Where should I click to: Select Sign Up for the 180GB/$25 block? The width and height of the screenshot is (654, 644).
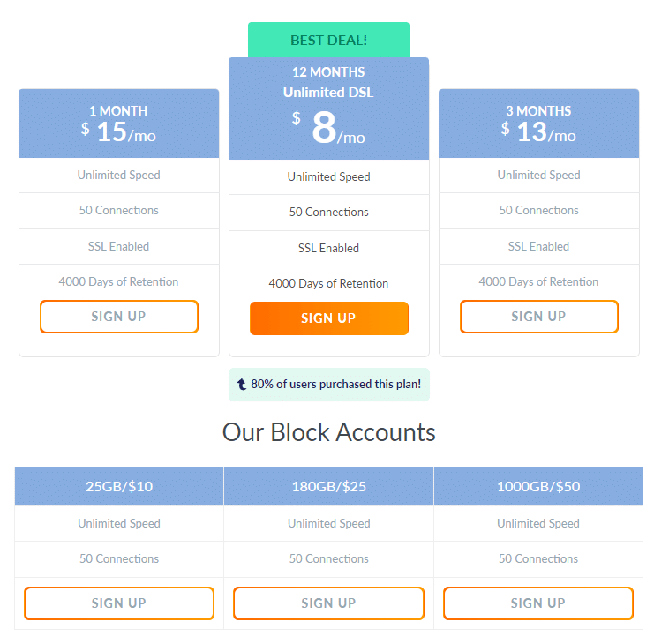pyautogui.click(x=328, y=603)
